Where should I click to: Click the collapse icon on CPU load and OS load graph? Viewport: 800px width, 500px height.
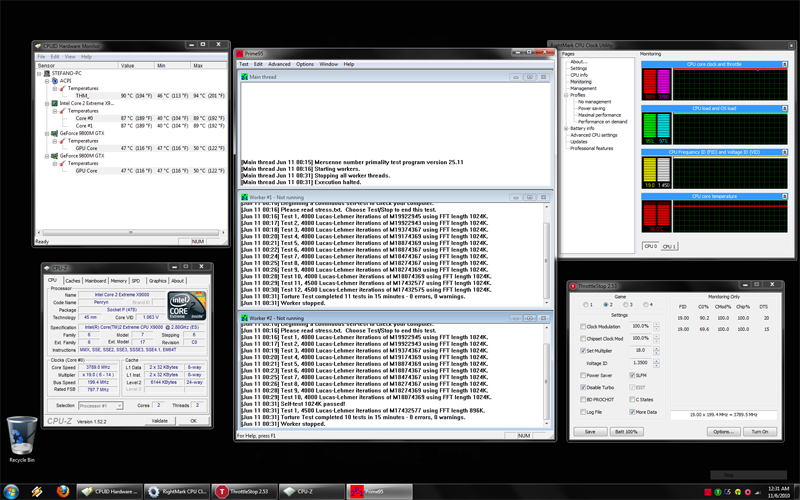pos(784,108)
